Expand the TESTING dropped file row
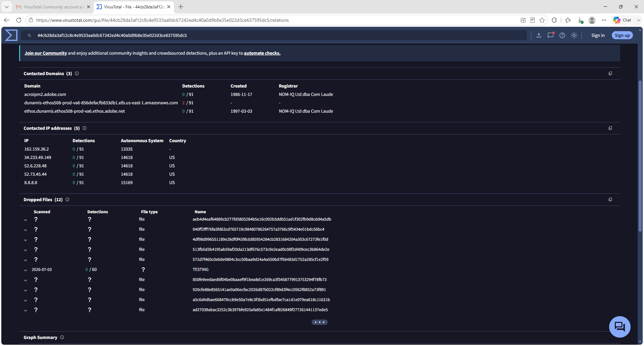 [25, 270]
